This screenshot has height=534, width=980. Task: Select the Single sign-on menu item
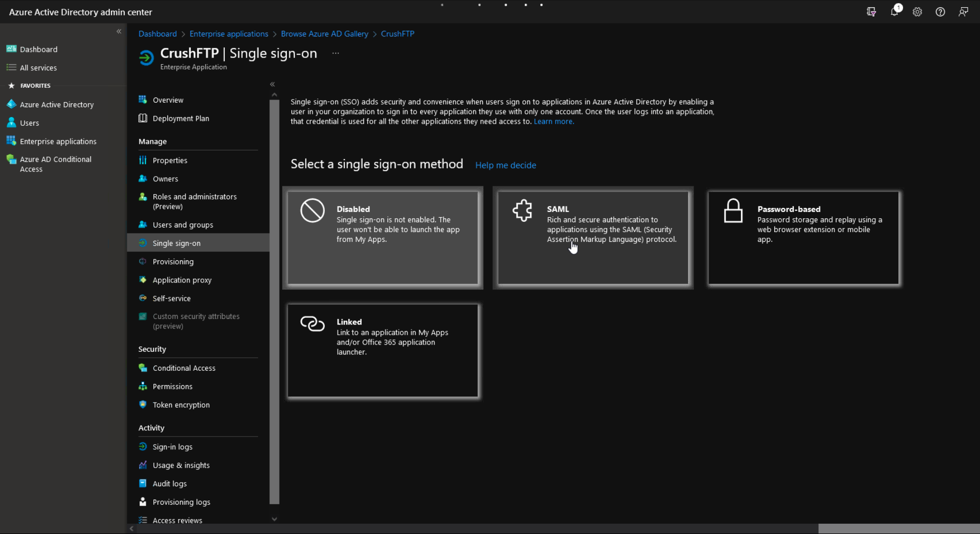pos(198,243)
